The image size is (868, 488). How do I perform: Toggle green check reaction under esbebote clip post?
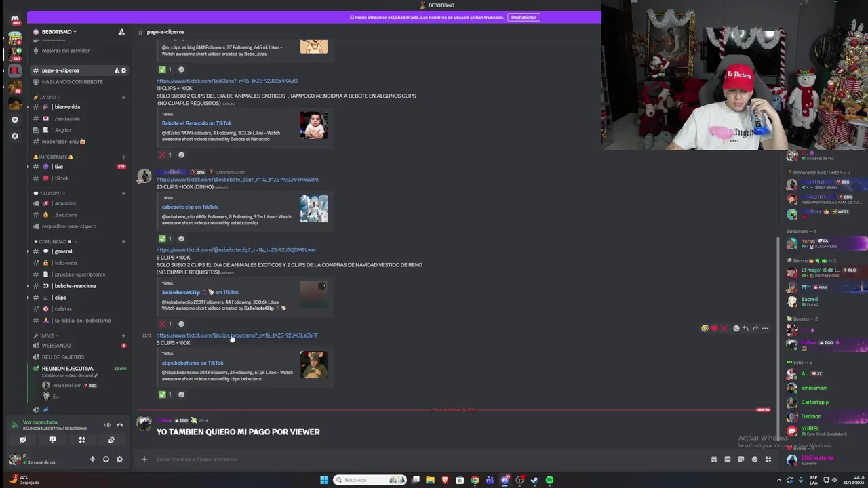pos(165,239)
